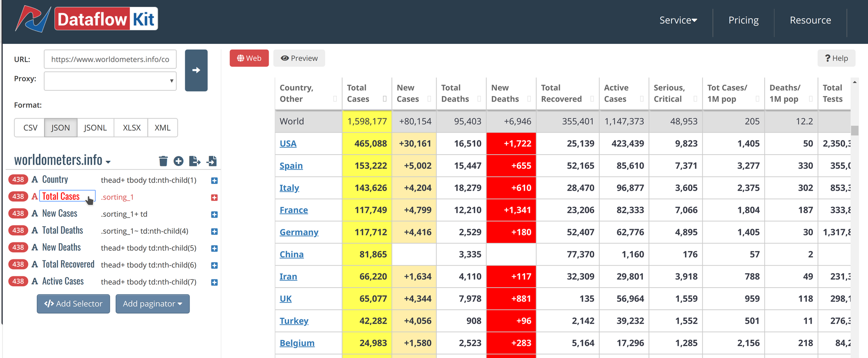Click sort icon in Country, Other column header
Viewport: 868px width, 358px height.
point(335,99)
